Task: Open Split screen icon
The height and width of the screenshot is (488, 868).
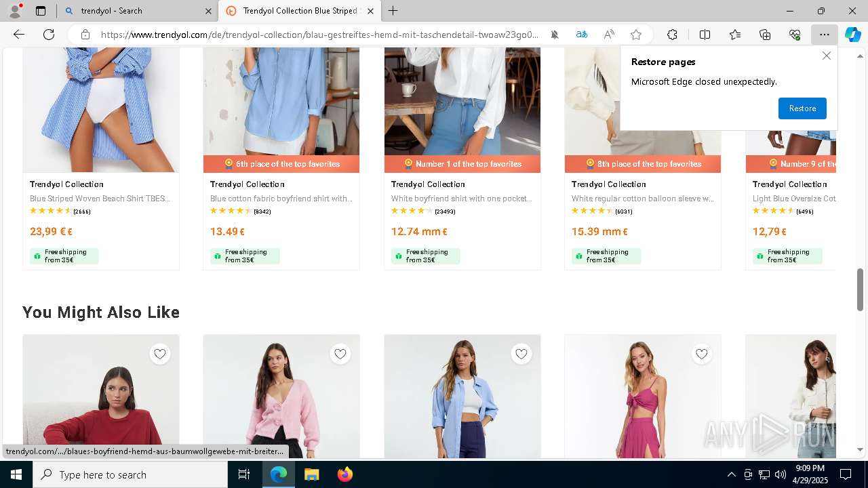Action: point(705,35)
